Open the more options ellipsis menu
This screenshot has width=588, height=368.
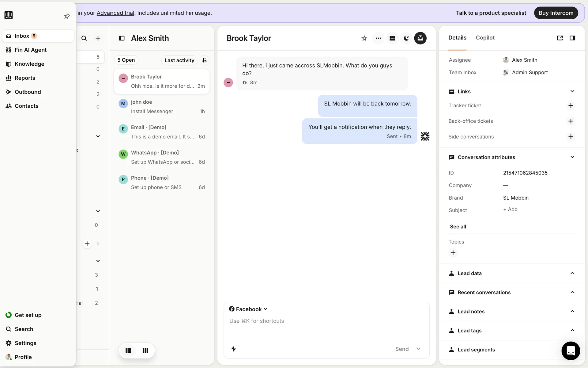(378, 38)
